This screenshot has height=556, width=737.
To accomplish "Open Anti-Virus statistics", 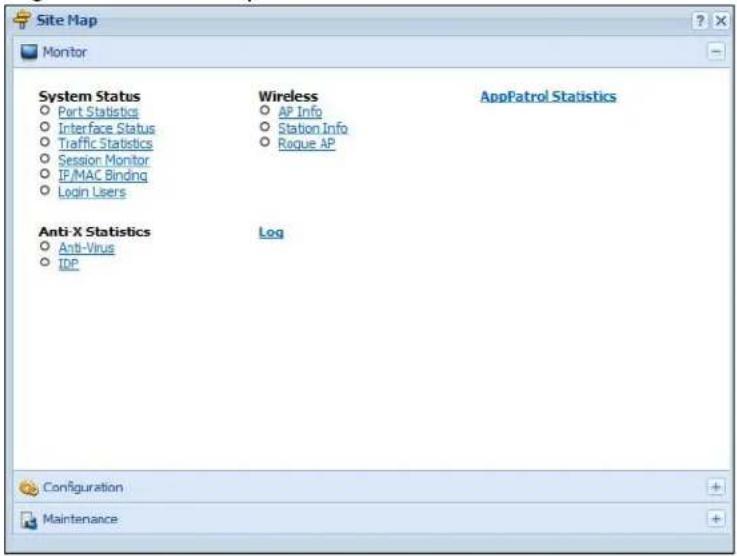I will (x=86, y=248).
